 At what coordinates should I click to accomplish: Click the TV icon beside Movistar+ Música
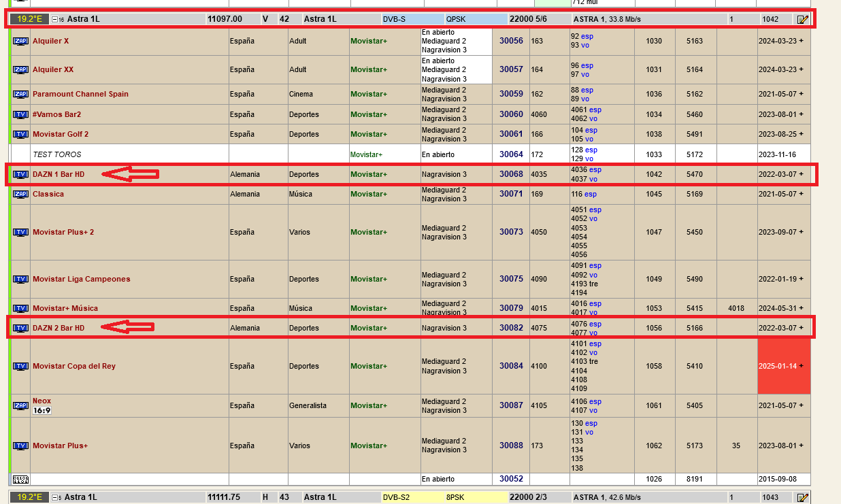point(20,308)
